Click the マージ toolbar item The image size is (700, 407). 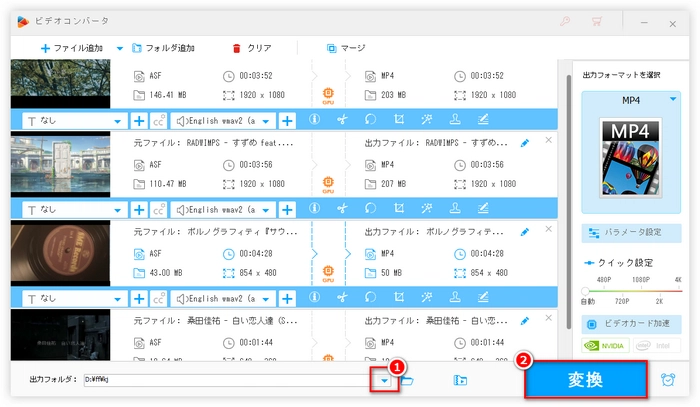346,48
